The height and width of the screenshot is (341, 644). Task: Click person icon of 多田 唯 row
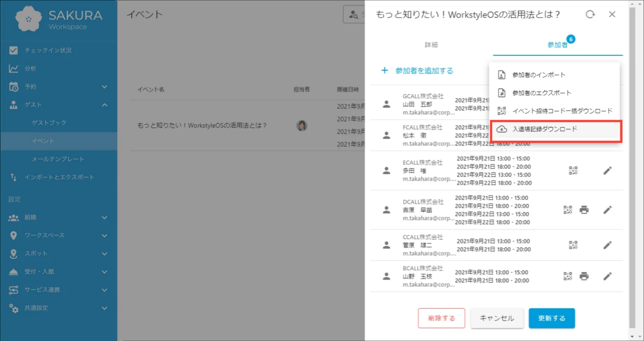(x=386, y=170)
